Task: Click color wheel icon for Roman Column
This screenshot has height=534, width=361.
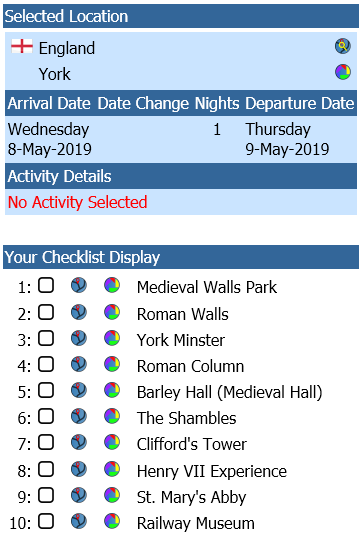Action: pos(112,364)
